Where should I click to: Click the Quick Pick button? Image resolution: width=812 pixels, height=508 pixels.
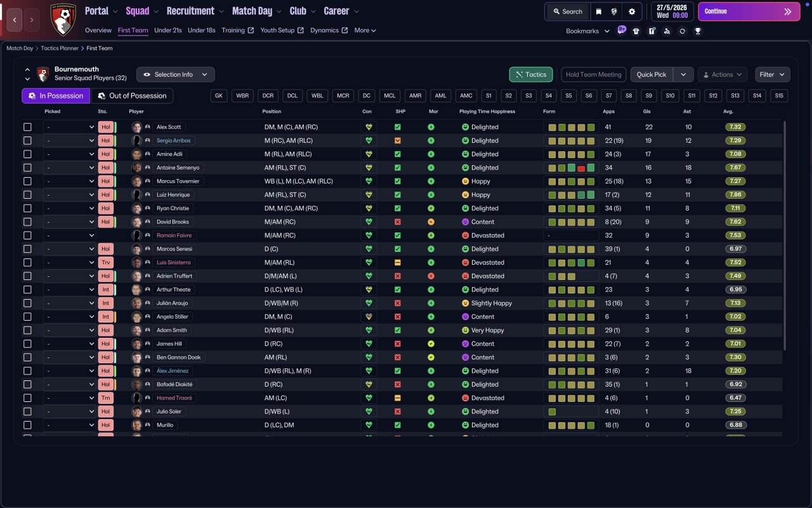[x=652, y=74]
